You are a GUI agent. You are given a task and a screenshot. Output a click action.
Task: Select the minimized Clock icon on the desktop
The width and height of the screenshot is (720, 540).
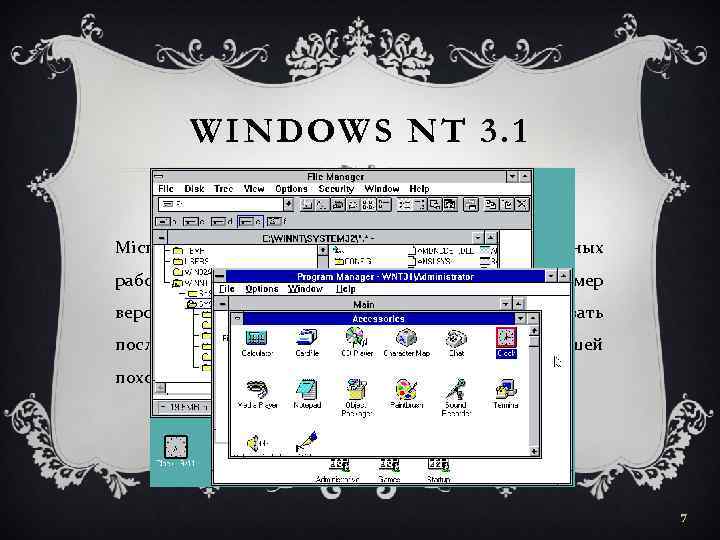point(176,451)
